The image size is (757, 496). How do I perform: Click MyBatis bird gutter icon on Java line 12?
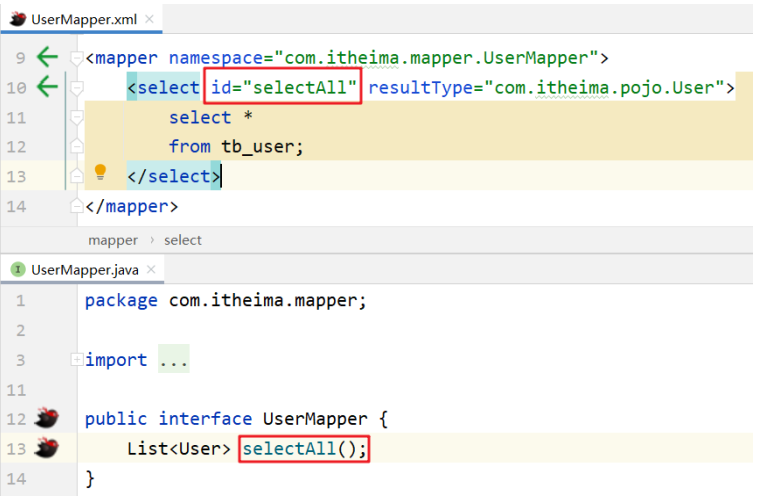click(x=46, y=418)
